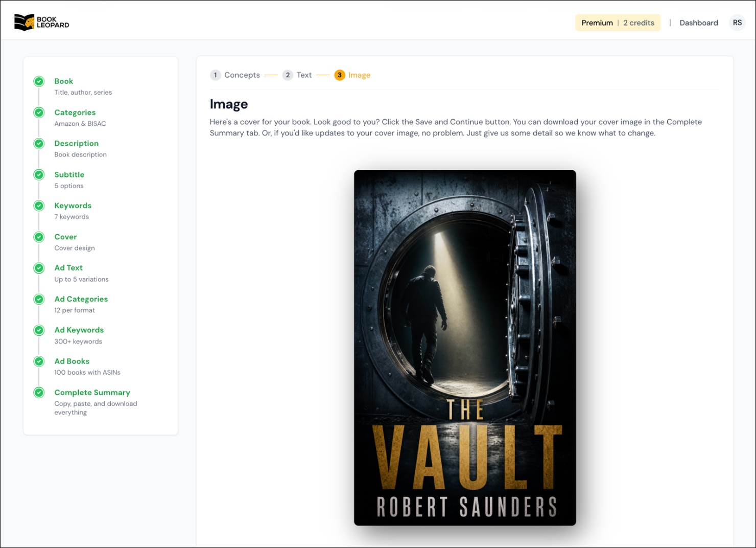Click the green checkmark beside Ad Categories
The image size is (756, 548).
[39, 299]
